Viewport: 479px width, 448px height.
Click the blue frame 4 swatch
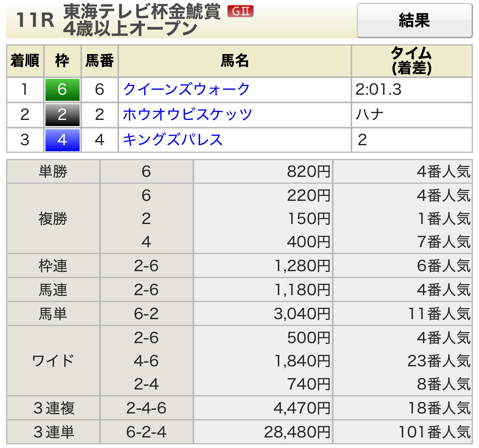tap(62, 140)
